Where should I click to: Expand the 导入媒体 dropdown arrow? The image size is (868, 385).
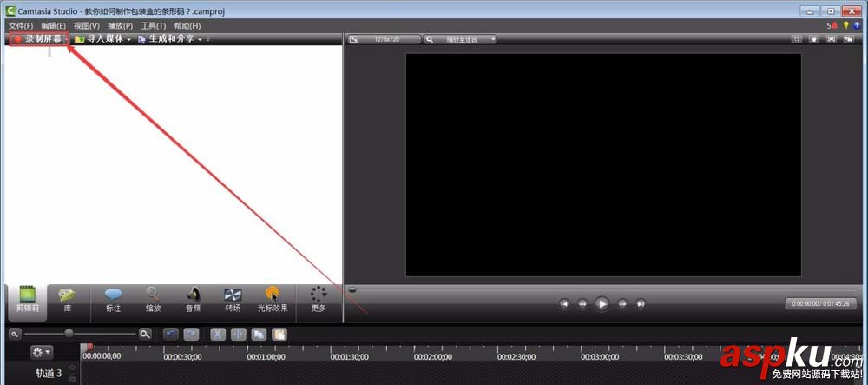[129, 39]
